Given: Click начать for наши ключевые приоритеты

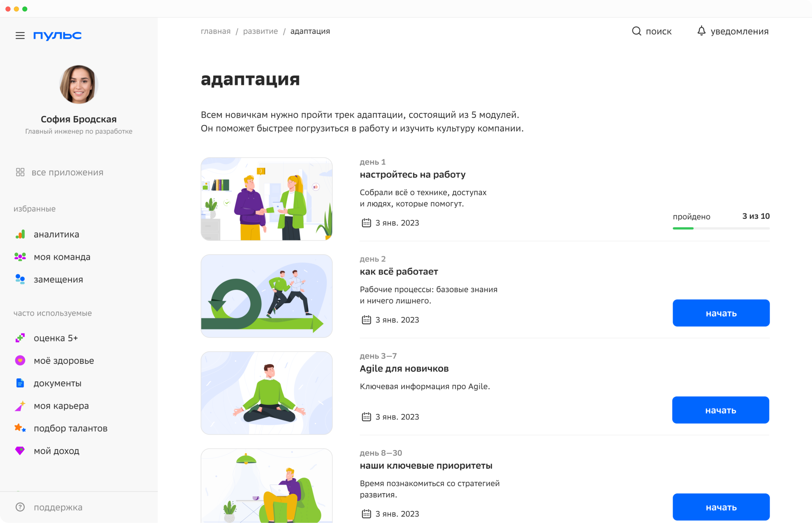Looking at the screenshot, I should [721, 507].
